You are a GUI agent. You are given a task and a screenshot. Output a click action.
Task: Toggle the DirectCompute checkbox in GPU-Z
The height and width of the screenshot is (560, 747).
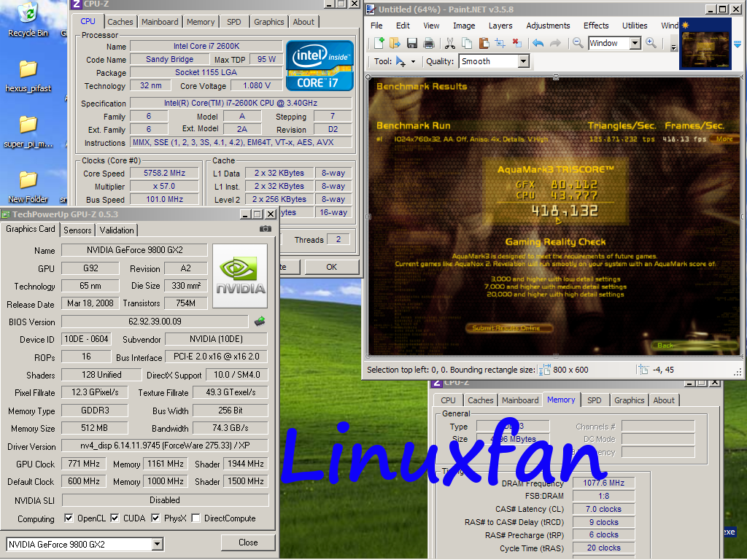tap(196, 518)
